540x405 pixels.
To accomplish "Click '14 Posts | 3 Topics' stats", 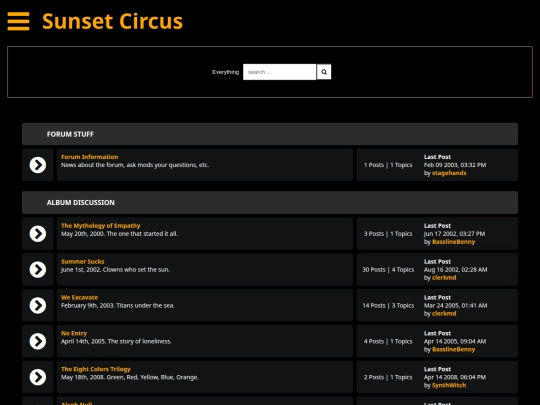I will [388, 305].
